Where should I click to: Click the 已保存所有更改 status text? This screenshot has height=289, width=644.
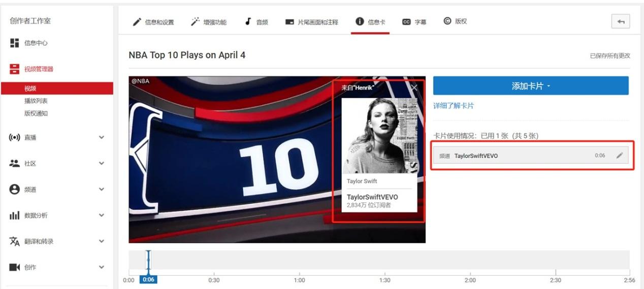click(x=610, y=56)
